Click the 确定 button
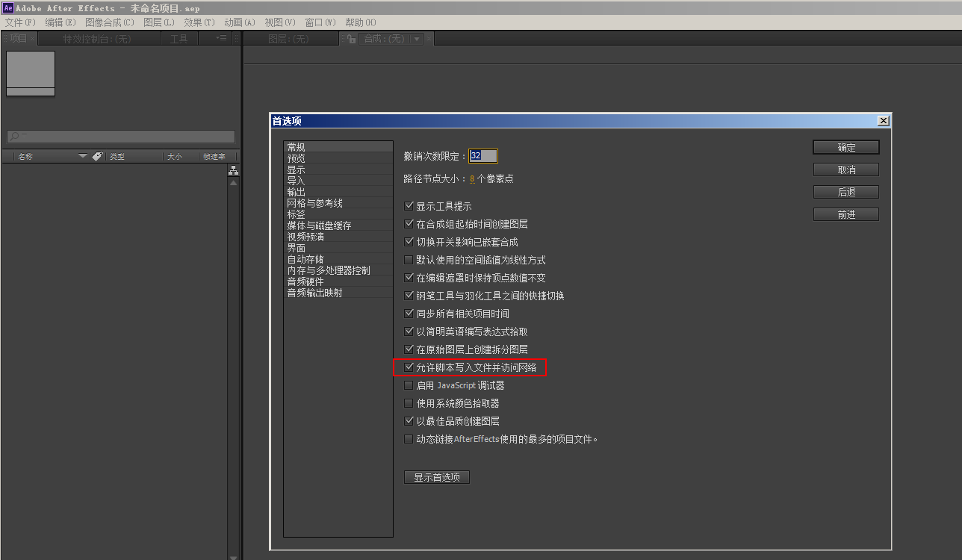The height and width of the screenshot is (560, 962). [846, 147]
